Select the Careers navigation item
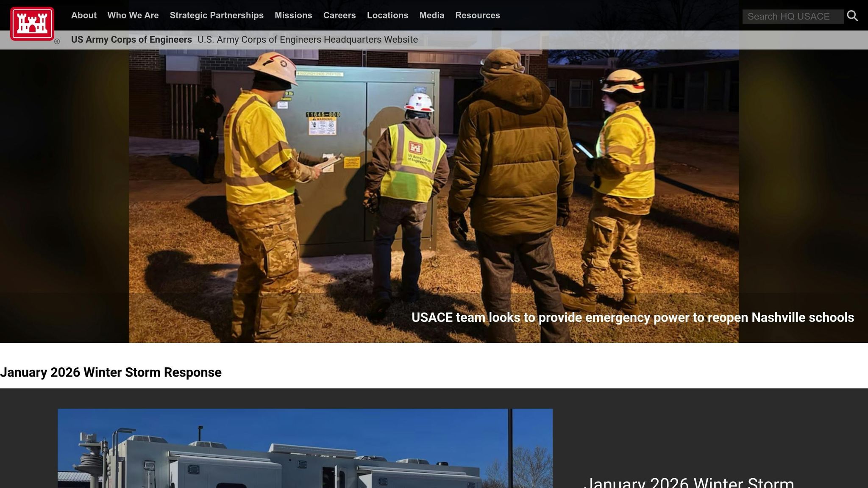Screen dimensions: 868x488 339,15
